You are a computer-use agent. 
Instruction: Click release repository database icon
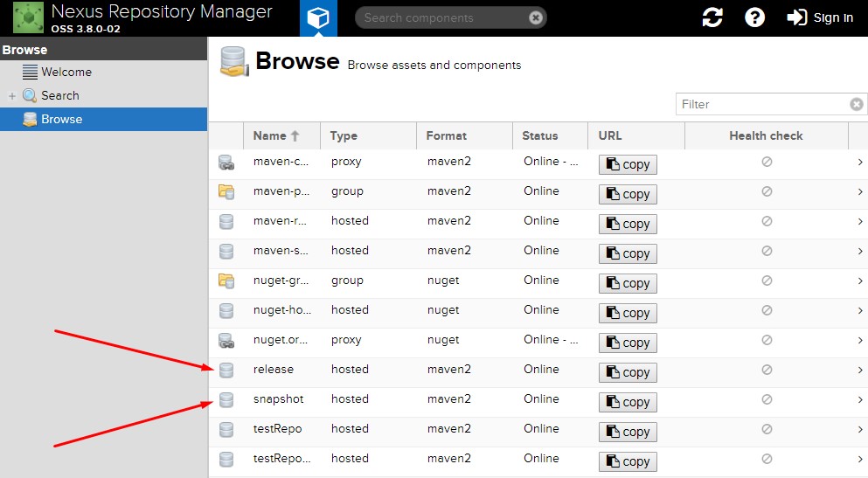(226, 371)
